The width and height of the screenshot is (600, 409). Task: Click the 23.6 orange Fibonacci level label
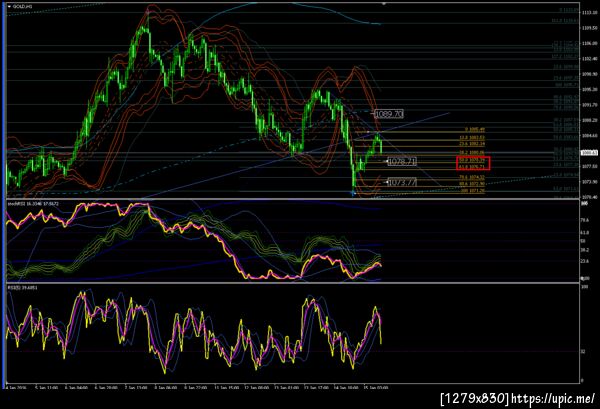click(x=471, y=144)
